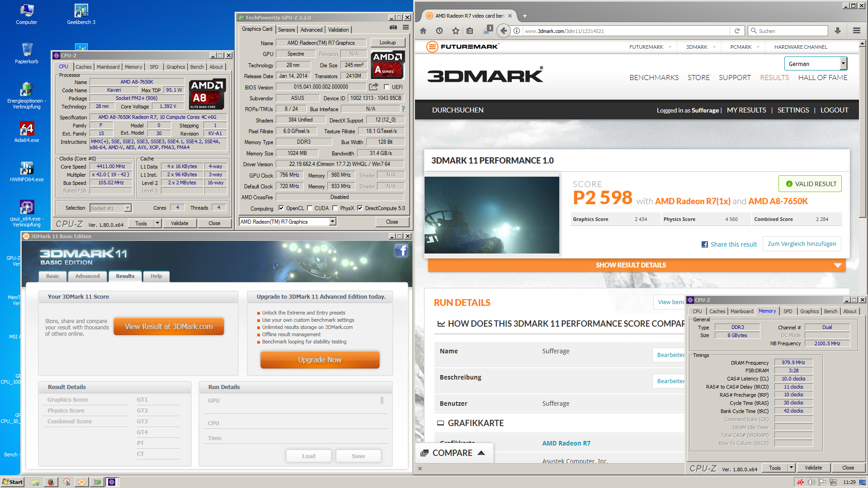Click the Futuremark logo on the page
This screenshot has width=868, height=488.
[x=462, y=47]
